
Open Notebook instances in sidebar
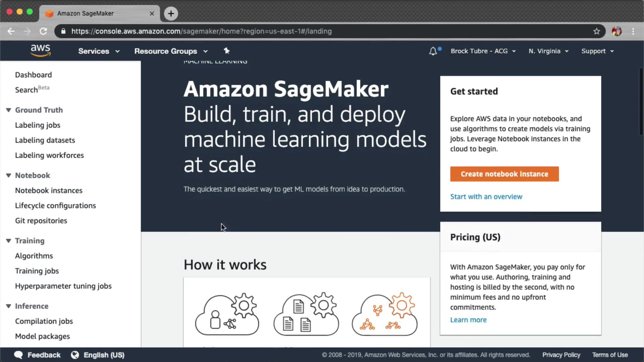point(49,190)
